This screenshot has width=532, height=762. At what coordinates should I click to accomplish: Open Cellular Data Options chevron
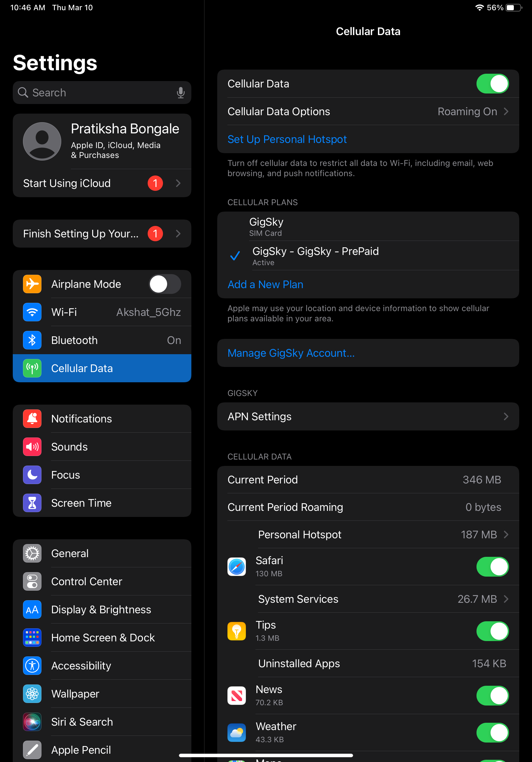(x=506, y=111)
